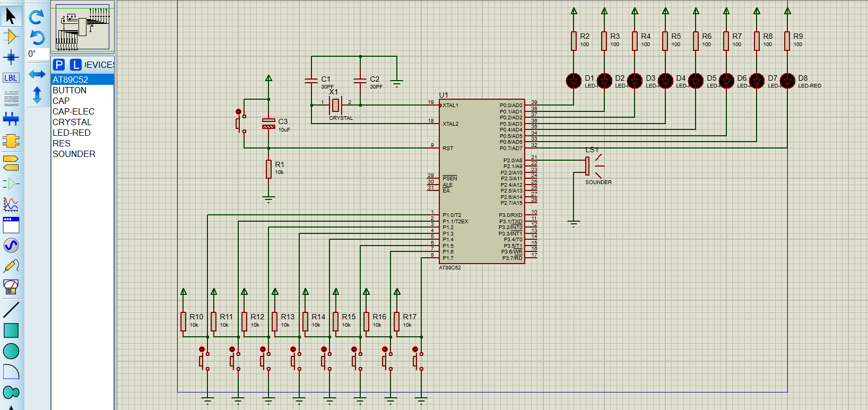This screenshot has width=868, height=410.
Task: Open the Text Script tool
Action: pyautogui.click(x=11, y=98)
